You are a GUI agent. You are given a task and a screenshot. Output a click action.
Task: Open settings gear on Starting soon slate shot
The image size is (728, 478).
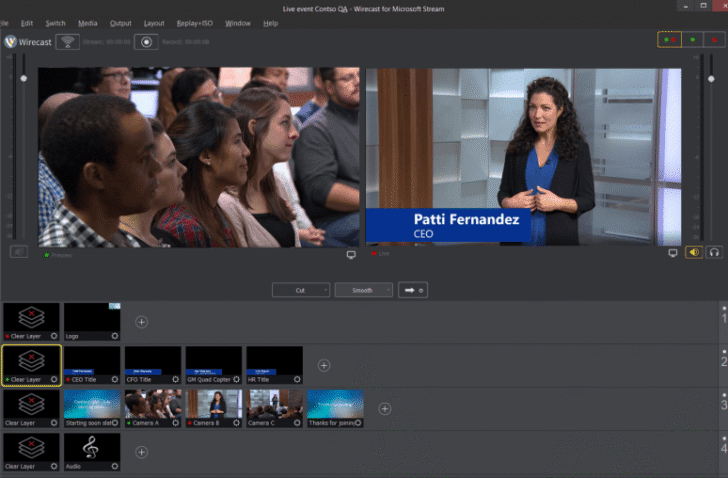[115, 423]
